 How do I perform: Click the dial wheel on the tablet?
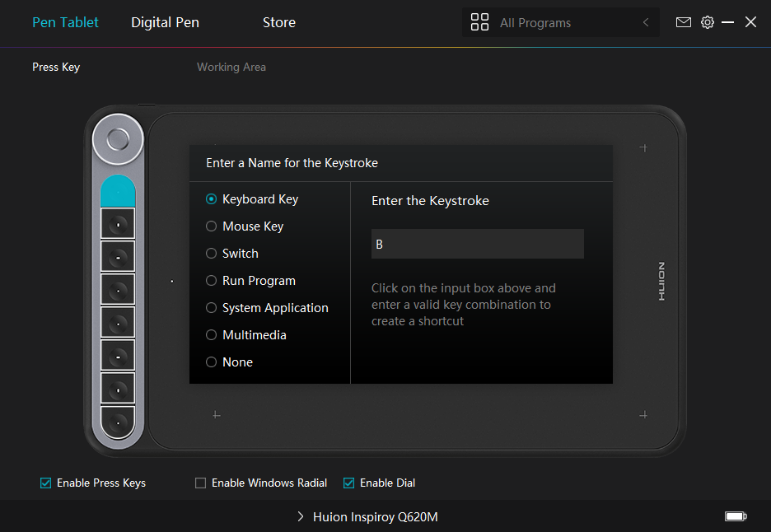coord(118,138)
